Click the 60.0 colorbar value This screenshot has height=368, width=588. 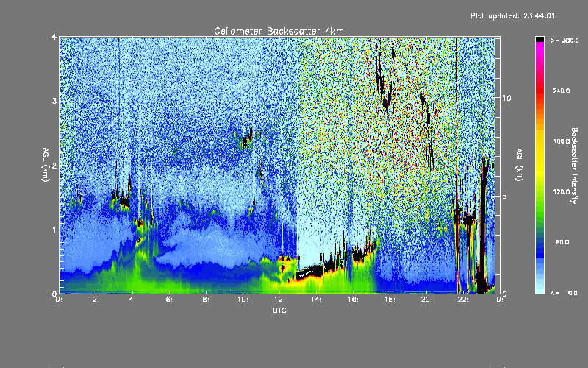coord(562,242)
